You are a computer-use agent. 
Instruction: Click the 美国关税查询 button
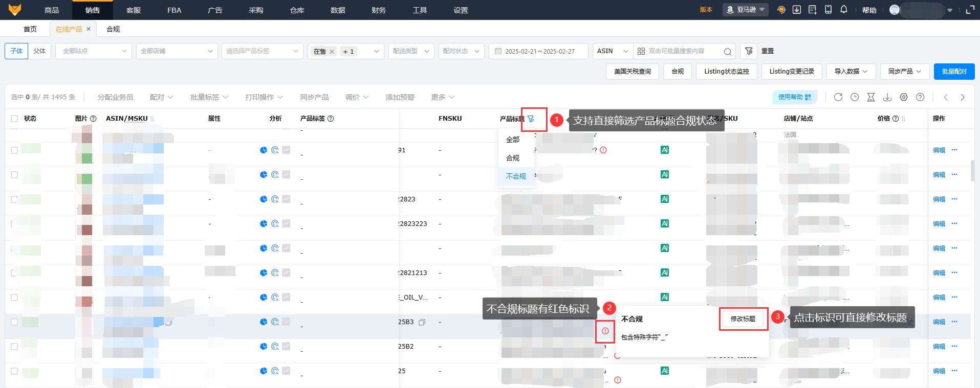coord(633,72)
